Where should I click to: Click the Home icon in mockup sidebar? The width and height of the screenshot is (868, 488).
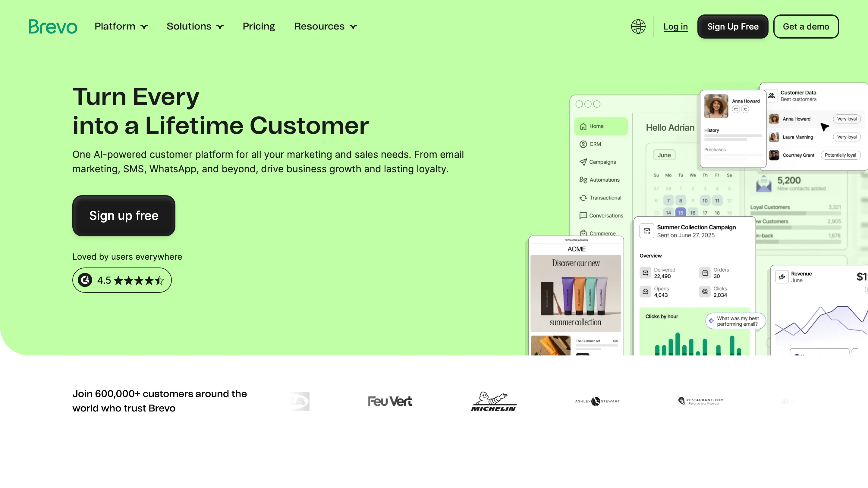[583, 126]
